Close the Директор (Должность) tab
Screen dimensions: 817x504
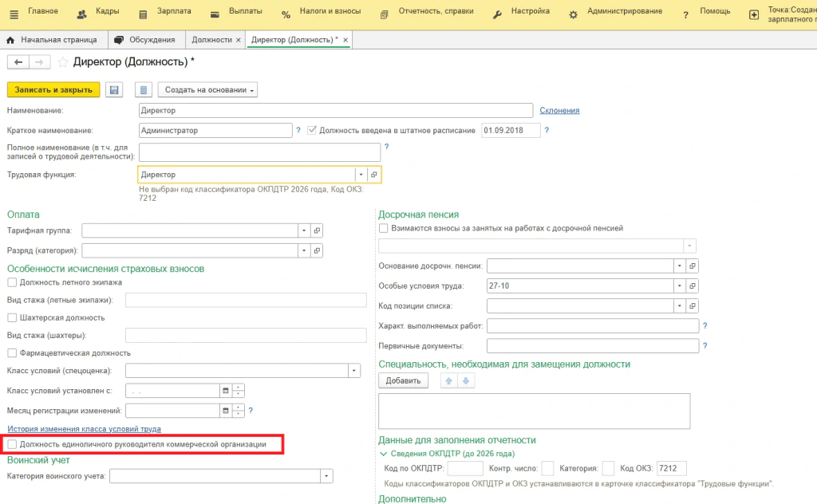tap(345, 40)
